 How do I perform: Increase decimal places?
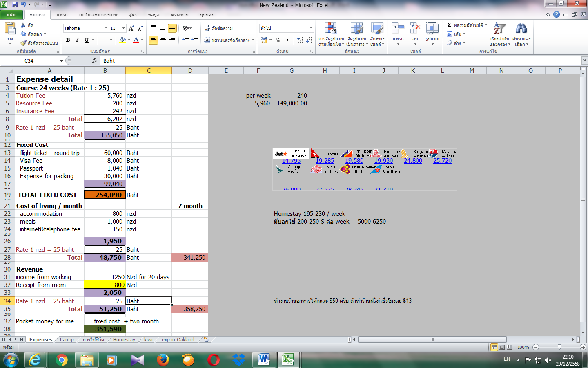click(x=301, y=40)
